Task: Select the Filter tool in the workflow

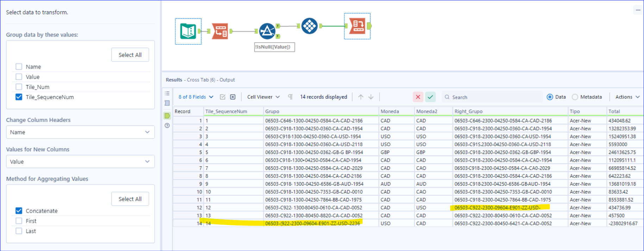Action: click(267, 31)
